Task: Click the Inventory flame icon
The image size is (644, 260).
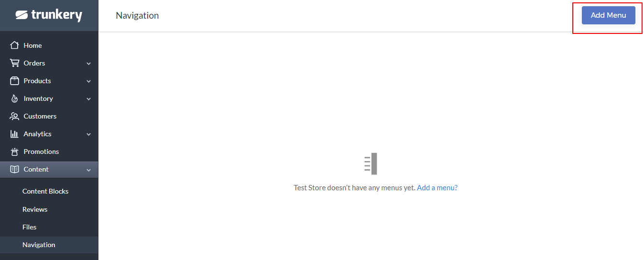Action: point(14,98)
